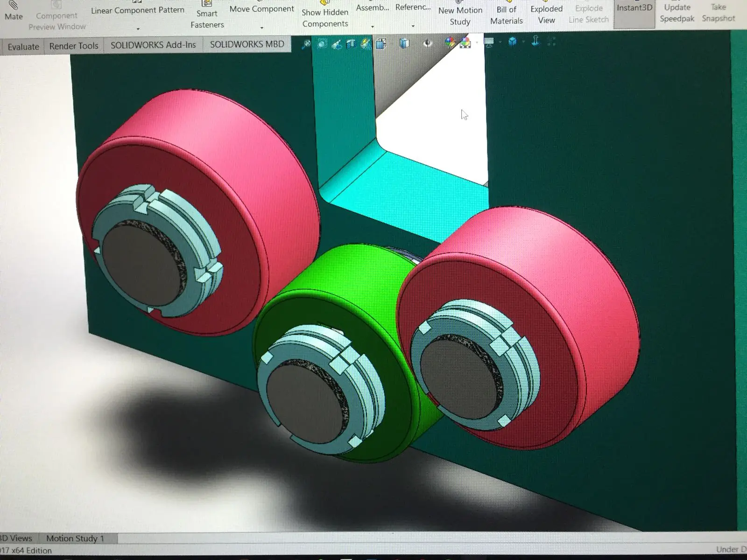Click Linear Component Pattern
Screen dimensions: 747x560
[x=138, y=10]
